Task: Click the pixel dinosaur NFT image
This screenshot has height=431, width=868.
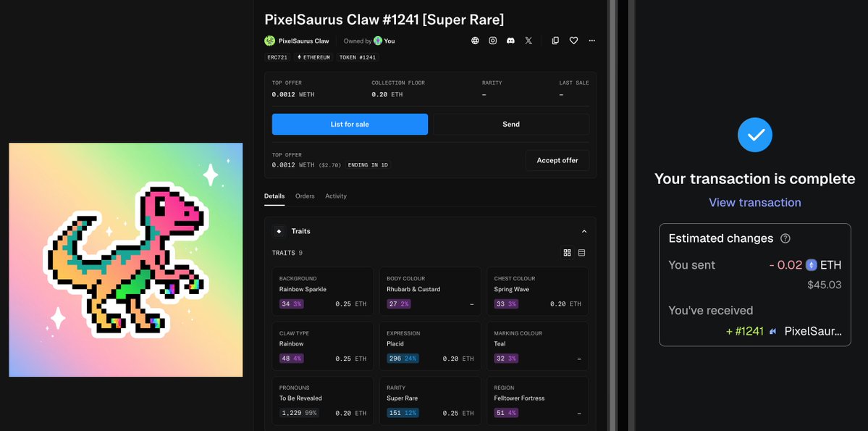Action: 126,260
